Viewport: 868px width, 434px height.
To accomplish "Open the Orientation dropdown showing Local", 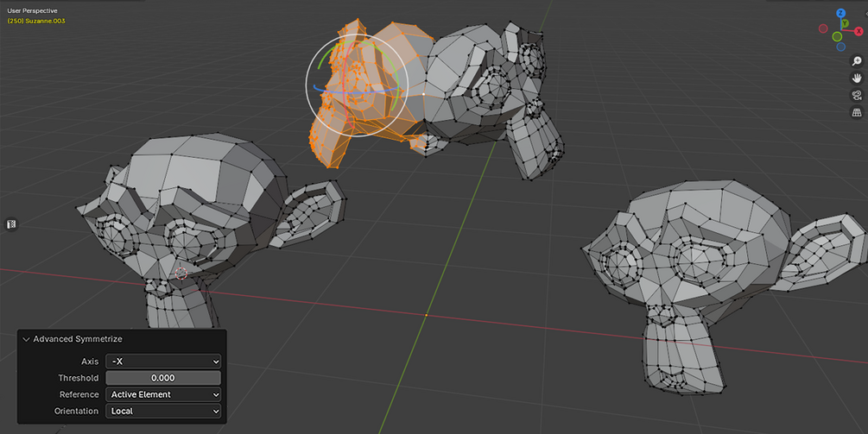I will [x=163, y=412].
